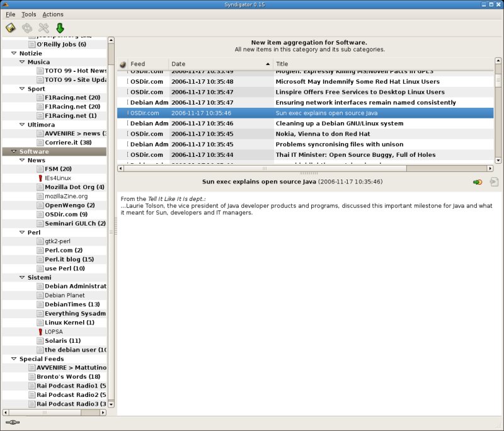This screenshot has width=504, height=431.
Task: Click the feed icon next to Solaris
Action: coord(40,341)
